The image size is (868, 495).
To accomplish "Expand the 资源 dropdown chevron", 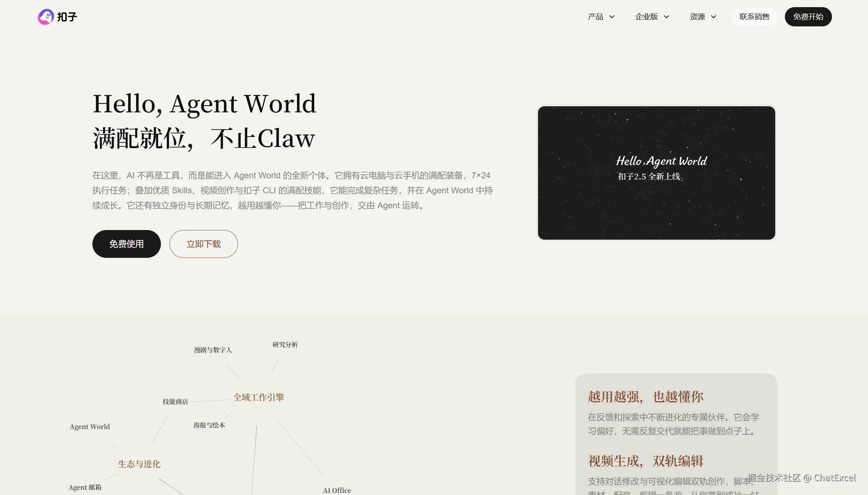I will [x=714, y=17].
